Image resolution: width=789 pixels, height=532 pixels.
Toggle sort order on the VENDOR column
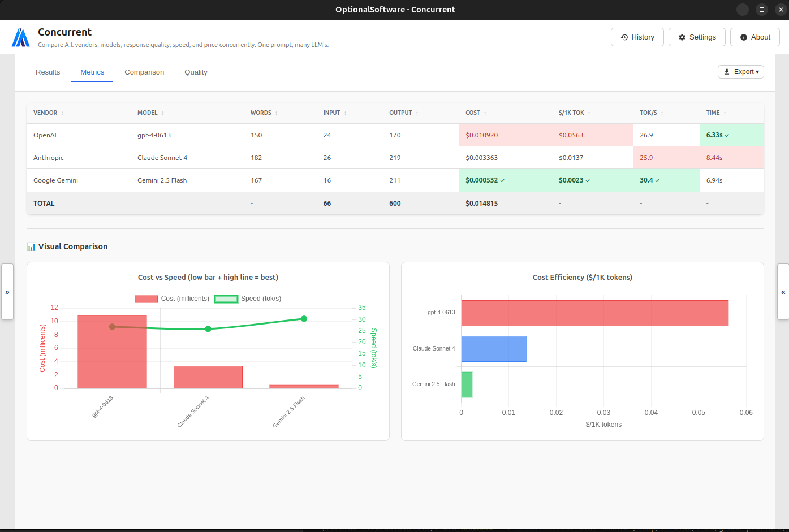coord(61,113)
